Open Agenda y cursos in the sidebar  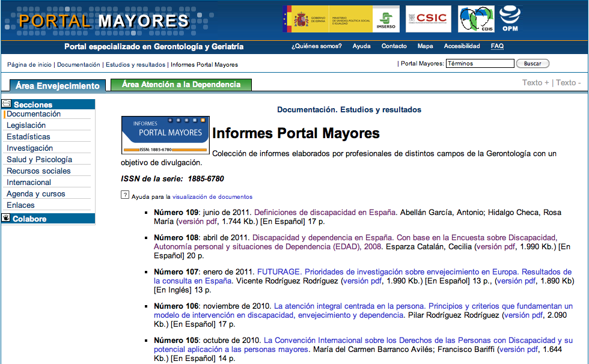(35, 194)
